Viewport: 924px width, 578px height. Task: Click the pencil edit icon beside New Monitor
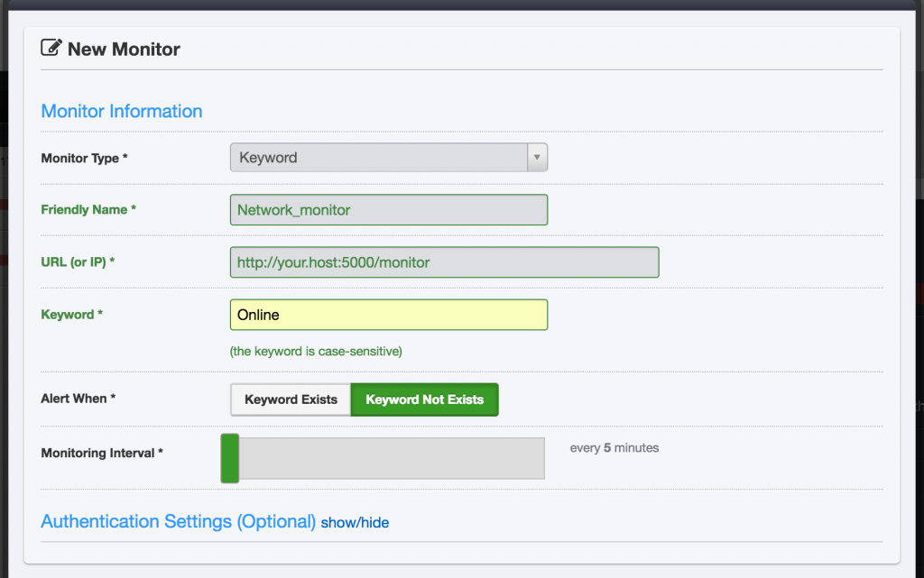coord(51,49)
